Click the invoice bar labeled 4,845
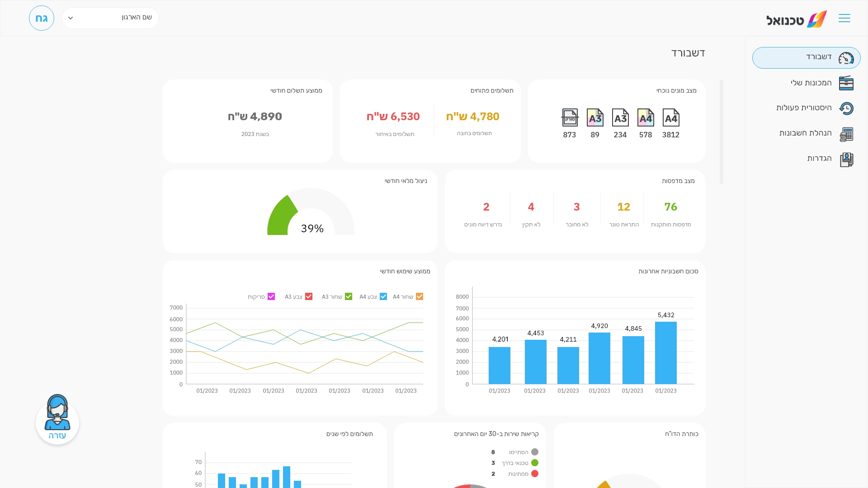This screenshot has height=488, width=868. click(x=633, y=360)
